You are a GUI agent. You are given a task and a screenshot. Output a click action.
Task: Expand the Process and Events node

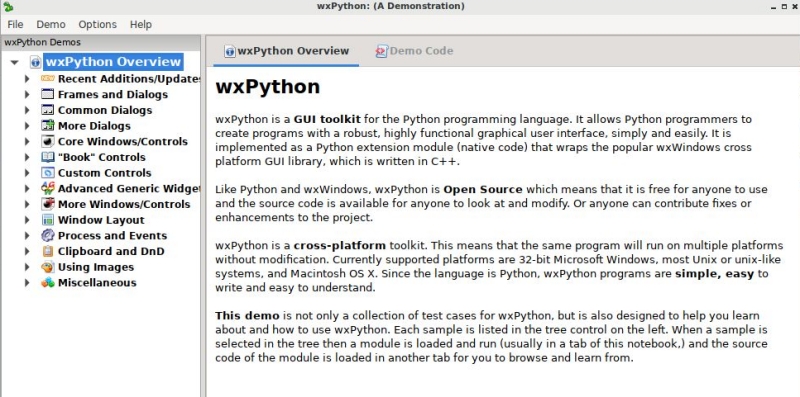point(27,236)
